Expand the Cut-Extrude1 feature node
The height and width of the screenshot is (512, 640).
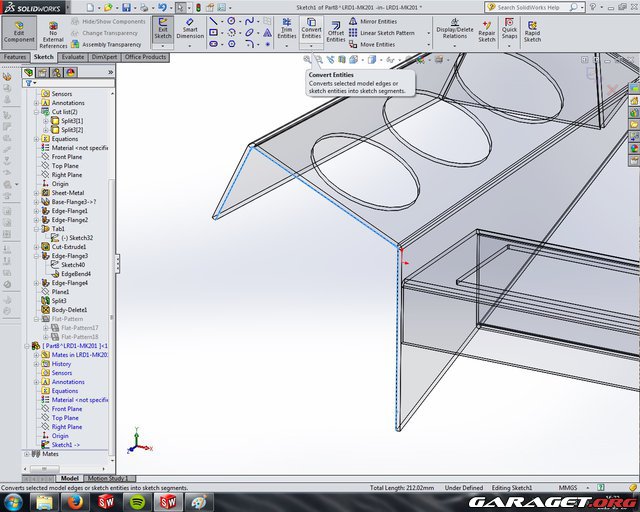(36, 246)
